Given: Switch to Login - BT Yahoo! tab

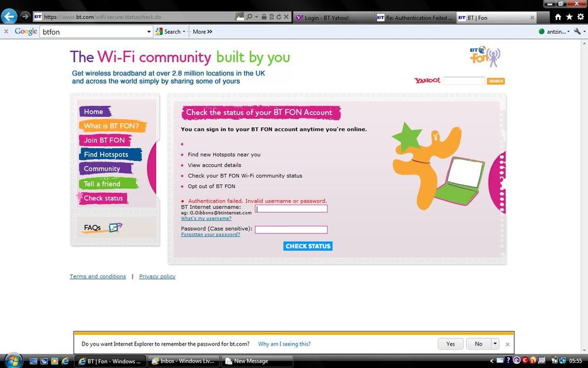Looking at the screenshot, I should tap(333, 18).
